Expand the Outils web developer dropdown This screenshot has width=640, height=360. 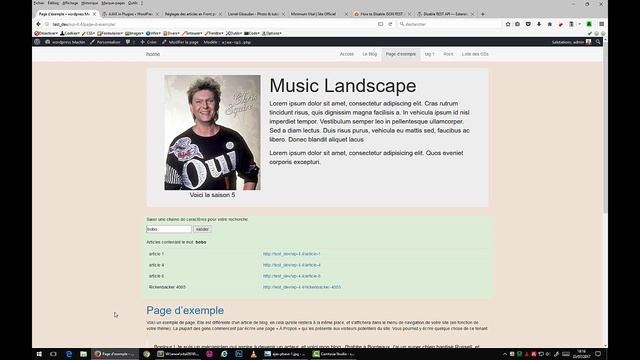(x=234, y=33)
